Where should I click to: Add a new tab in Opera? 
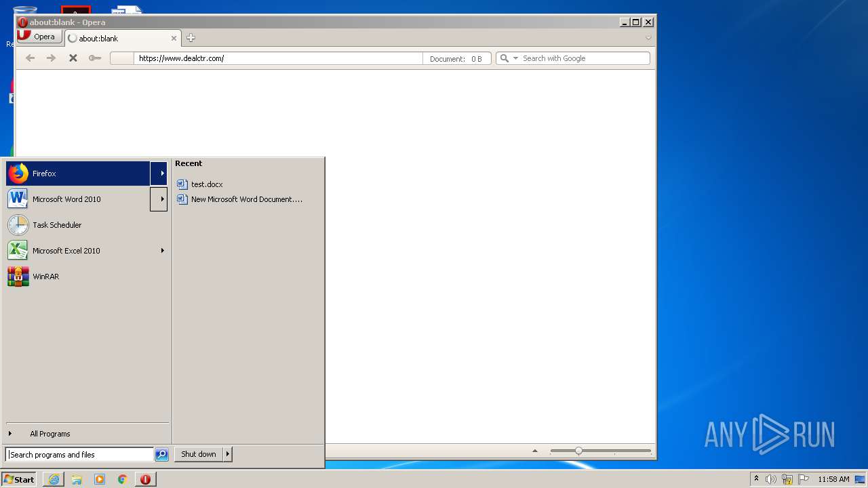pos(191,38)
